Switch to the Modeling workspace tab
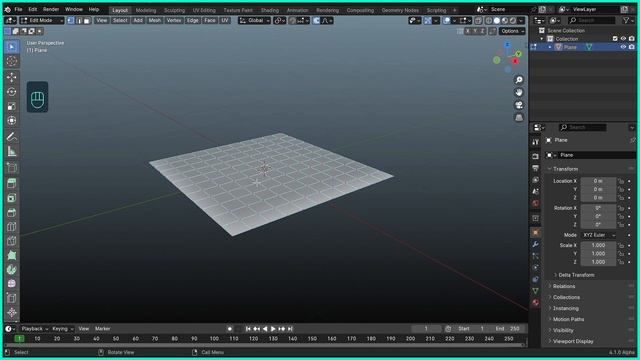The height and width of the screenshot is (360, 640). coord(146,10)
